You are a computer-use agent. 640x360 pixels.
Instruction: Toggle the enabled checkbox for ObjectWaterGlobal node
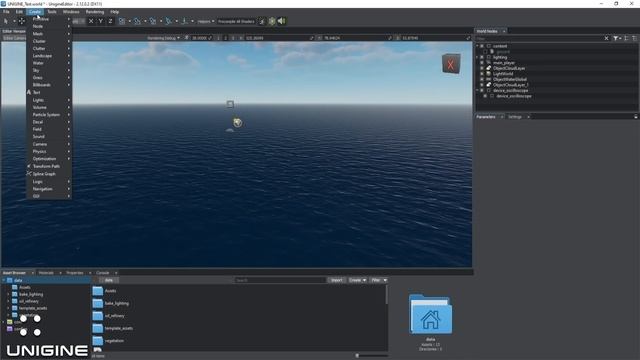(x=482, y=80)
